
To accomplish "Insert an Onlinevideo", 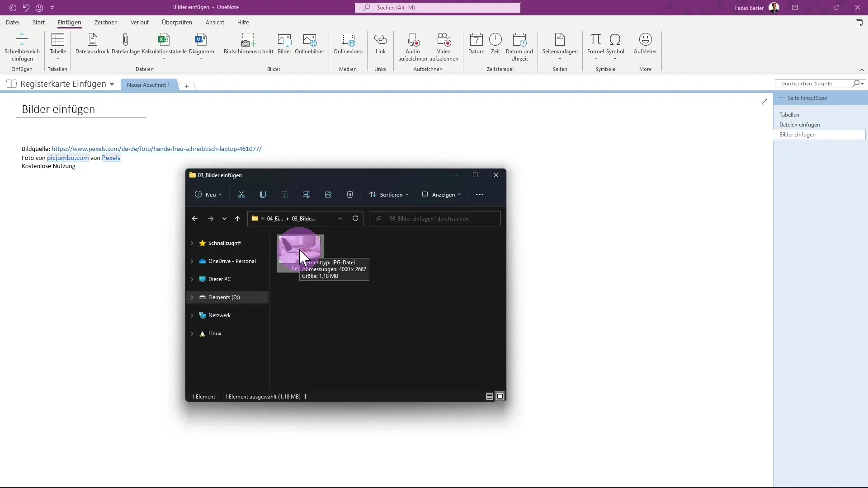I will click(348, 44).
